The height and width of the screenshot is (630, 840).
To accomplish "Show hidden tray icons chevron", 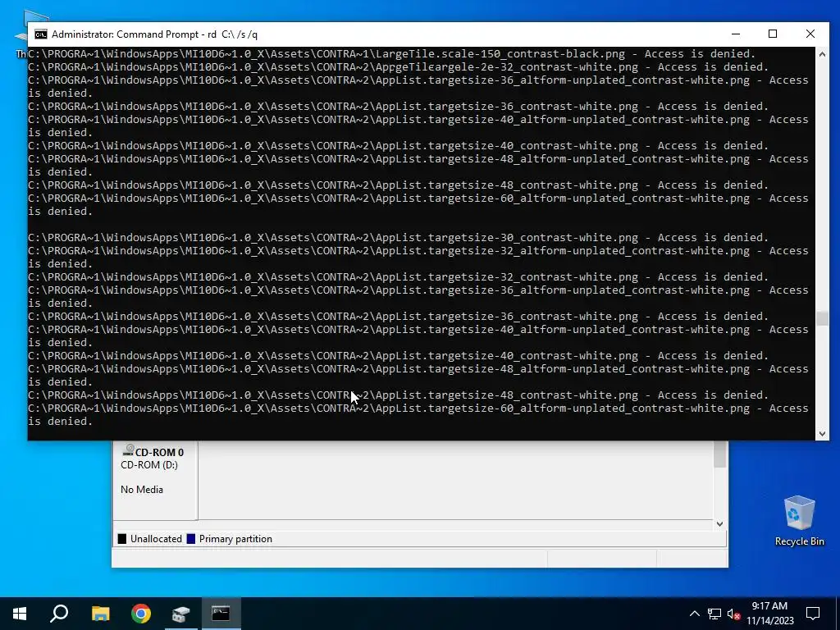I will pyautogui.click(x=694, y=614).
